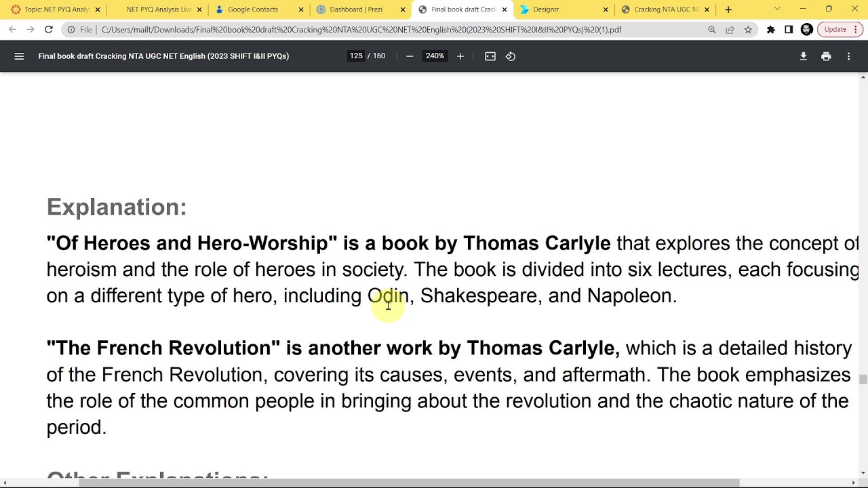Screen dimensions: 868x488
Task: Reload the current page
Action: coord(48,29)
